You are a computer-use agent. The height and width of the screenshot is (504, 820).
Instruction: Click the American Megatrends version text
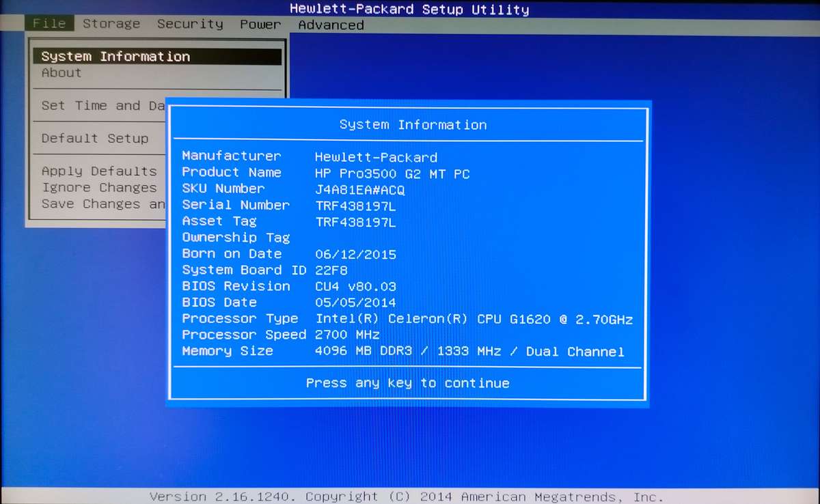(410, 496)
